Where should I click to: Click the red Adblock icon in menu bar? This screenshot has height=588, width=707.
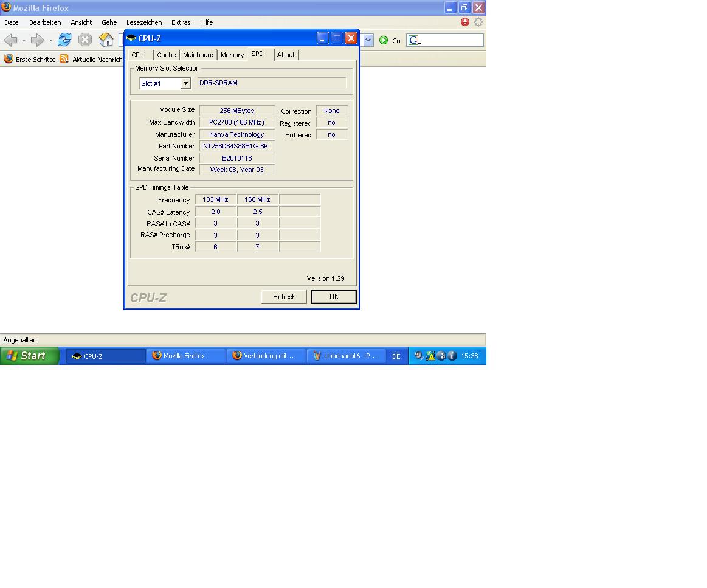[465, 22]
